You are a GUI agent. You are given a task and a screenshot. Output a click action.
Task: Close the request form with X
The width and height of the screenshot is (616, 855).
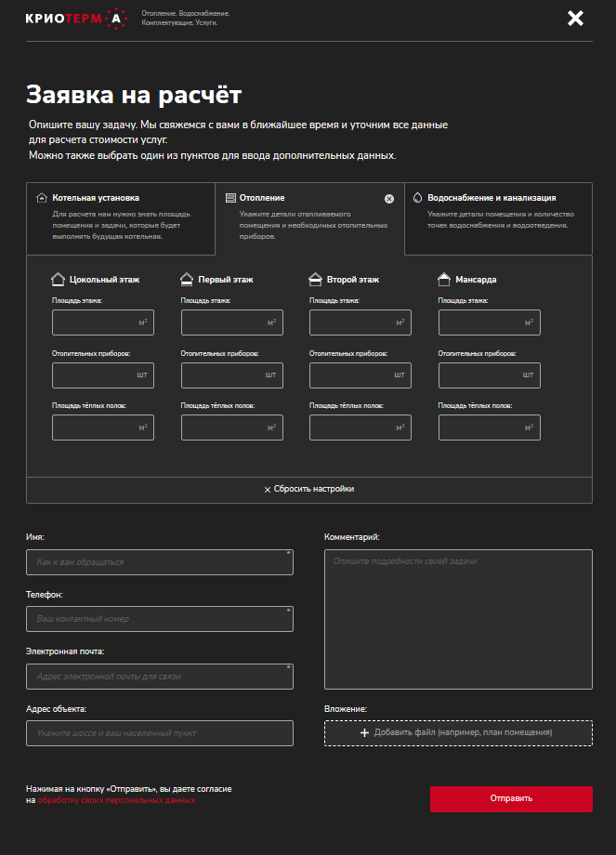click(575, 18)
